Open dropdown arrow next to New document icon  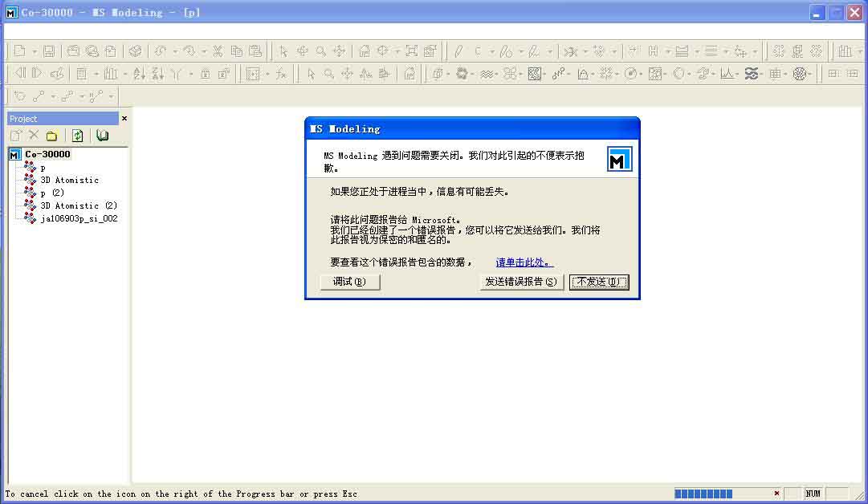tap(35, 51)
